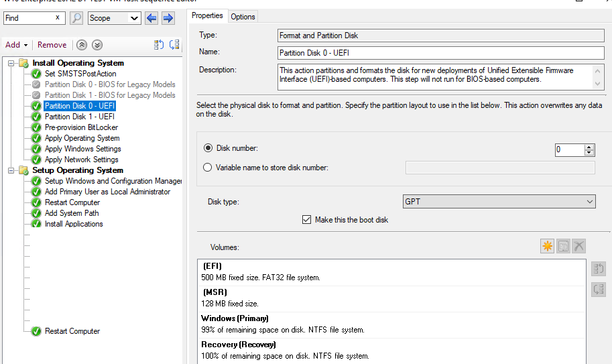Decrease disk number with down arrow
This screenshot has width=612, height=364.
tap(589, 153)
